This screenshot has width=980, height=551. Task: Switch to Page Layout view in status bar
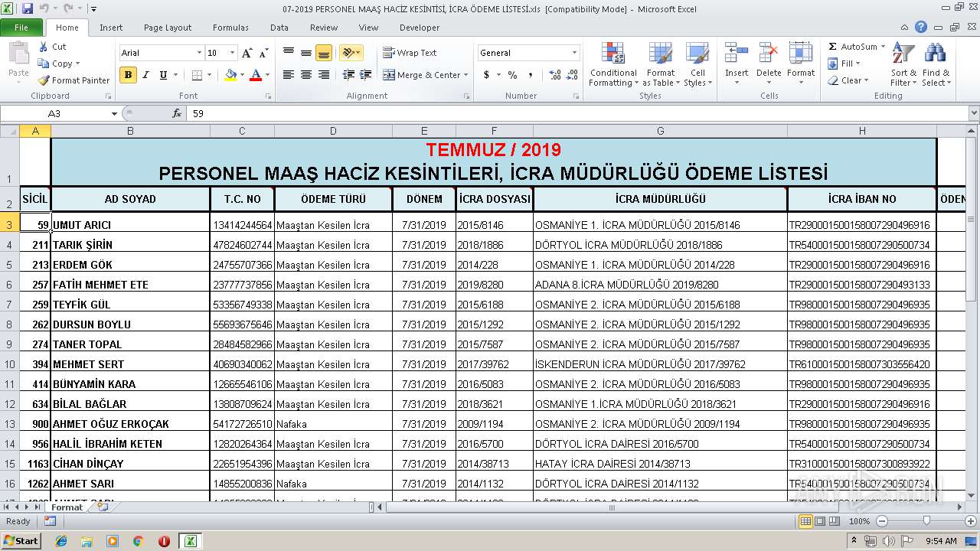click(x=820, y=521)
